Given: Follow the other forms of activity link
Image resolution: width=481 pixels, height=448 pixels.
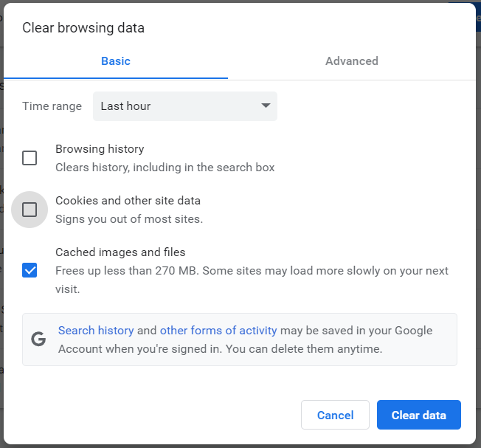Looking at the screenshot, I should coord(218,331).
